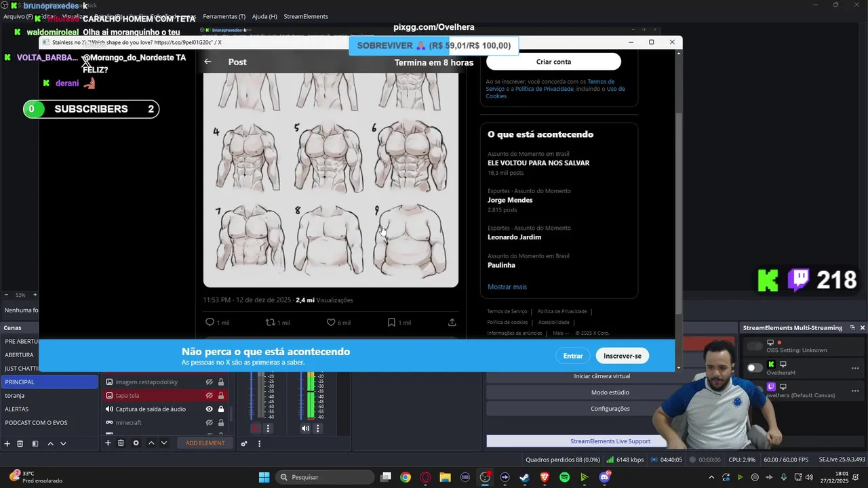This screenshot has height=488, width=868.
Task: Toggle OvelheraM Kick stream switch
Action: click(754, 368)
